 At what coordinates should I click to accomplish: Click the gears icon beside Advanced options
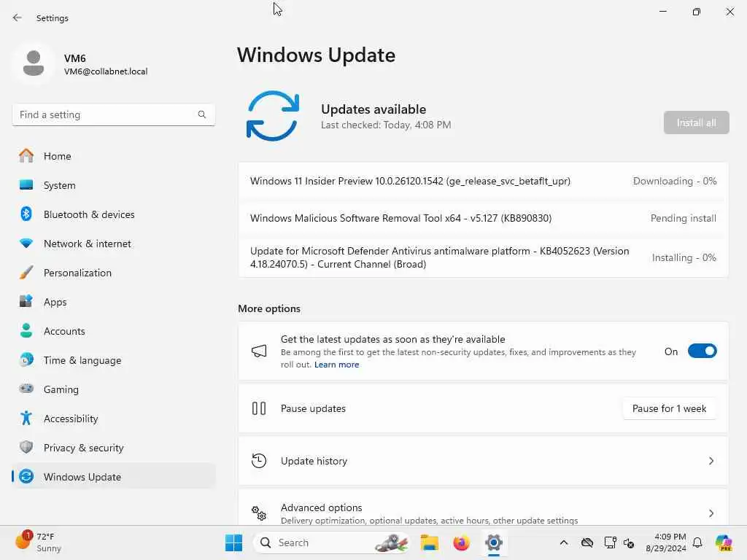(x=259, y=513)
